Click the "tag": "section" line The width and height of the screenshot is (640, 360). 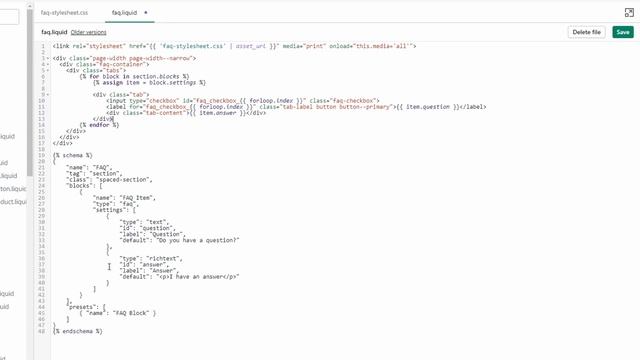pyautogui.click(x=94, y=174)
